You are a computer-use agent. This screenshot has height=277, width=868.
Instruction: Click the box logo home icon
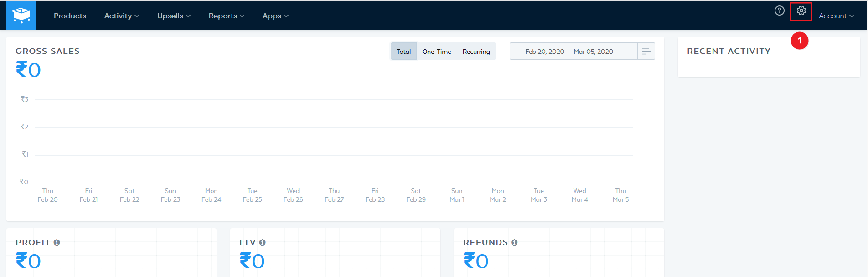(21, 16)
